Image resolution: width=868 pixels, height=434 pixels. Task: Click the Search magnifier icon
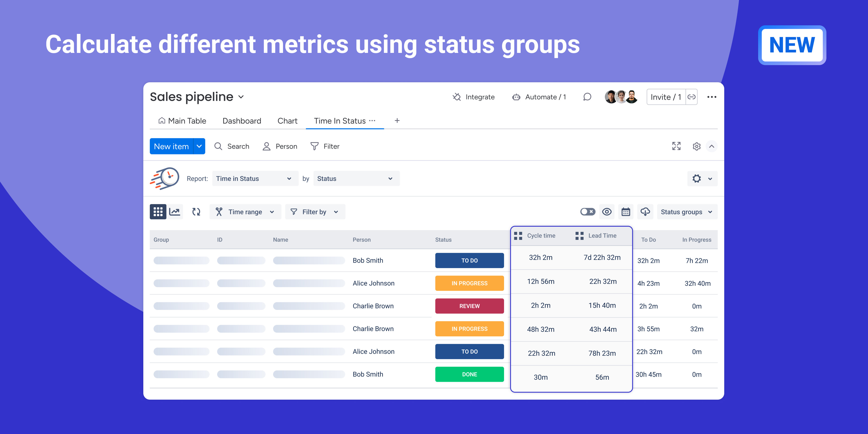pyautogui.click(x=218, y=146)
